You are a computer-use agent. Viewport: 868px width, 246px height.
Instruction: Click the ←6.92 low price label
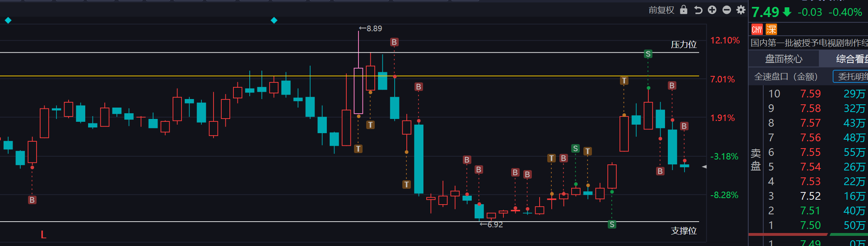pyautogui.click(x=491, y=224)
